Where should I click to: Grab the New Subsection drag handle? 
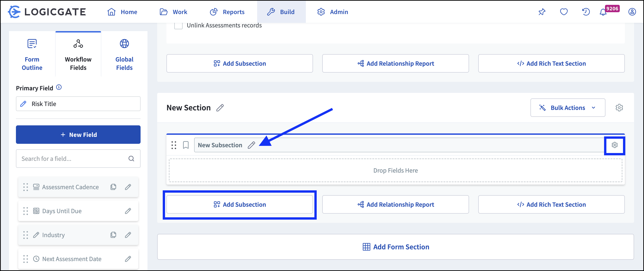tap(174, 145)
